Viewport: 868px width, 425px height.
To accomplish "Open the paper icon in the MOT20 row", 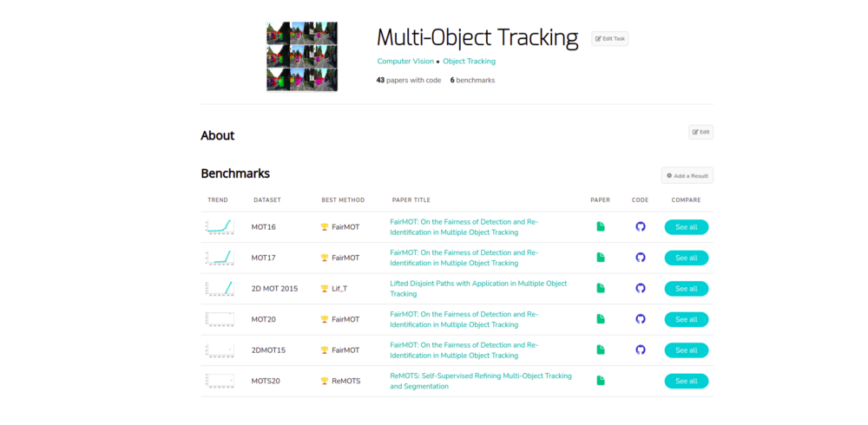I will pyautogui.click(x=601, y=319).
